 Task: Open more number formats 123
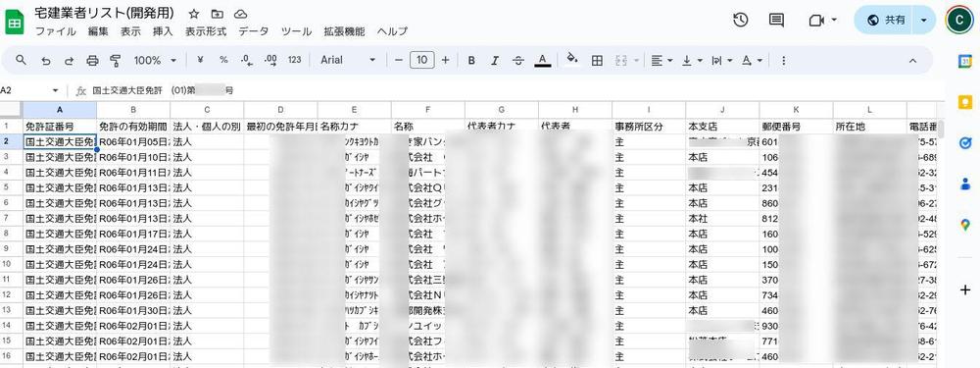tap(294, 60)
